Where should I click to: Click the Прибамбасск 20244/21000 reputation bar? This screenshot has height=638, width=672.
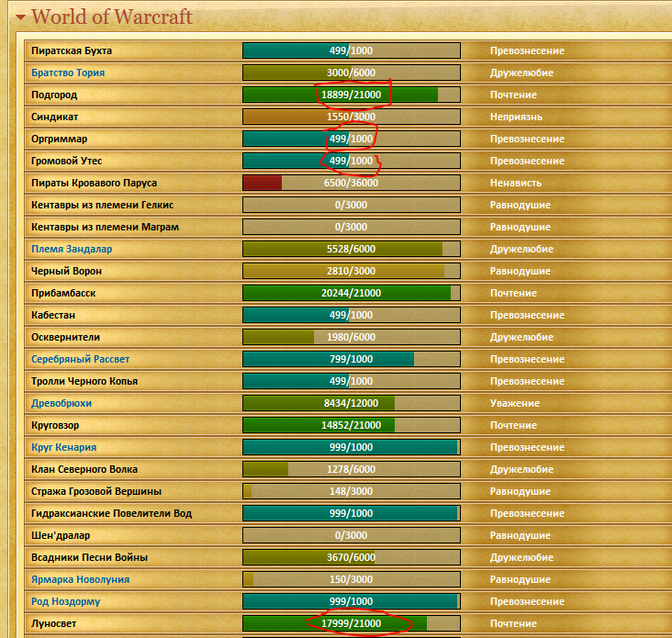pyautogui.click(x=351, y=293)
